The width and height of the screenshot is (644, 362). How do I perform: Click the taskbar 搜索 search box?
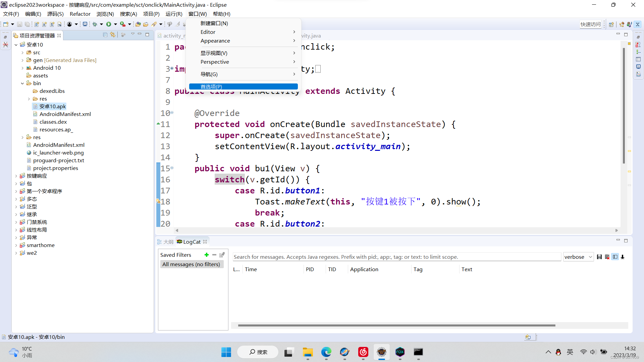[258, 352]
